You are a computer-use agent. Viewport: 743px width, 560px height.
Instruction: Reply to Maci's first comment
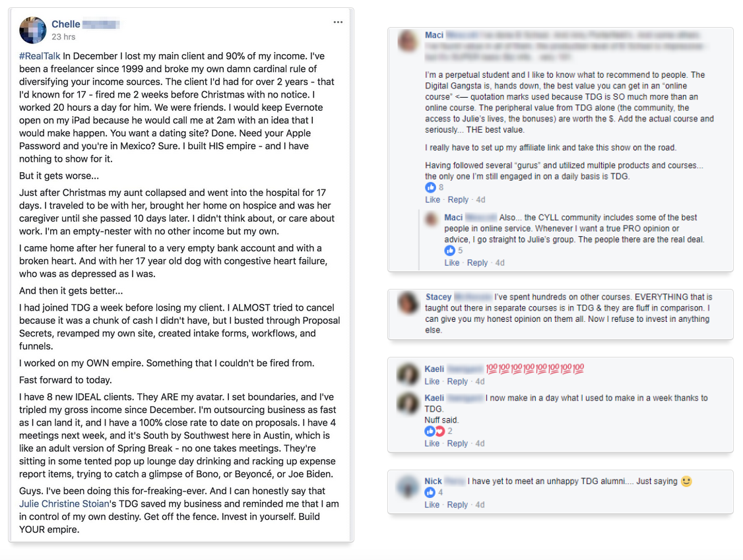(458, 199)
